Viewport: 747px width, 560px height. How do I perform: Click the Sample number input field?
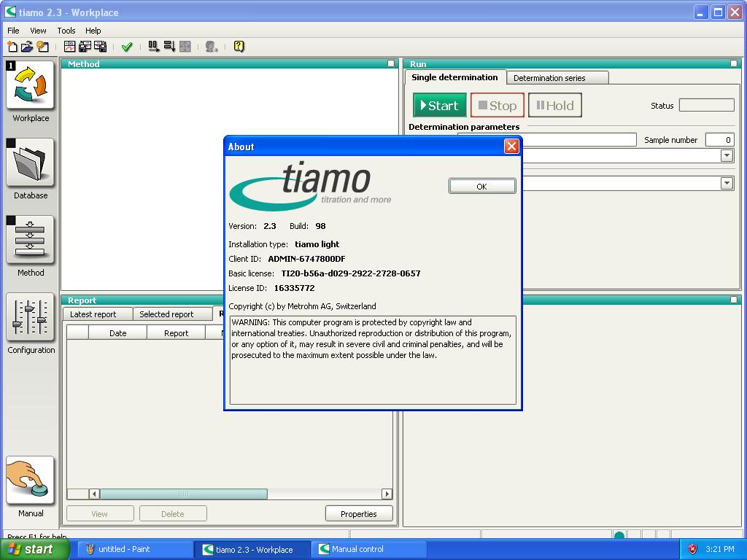pos(719,139)
